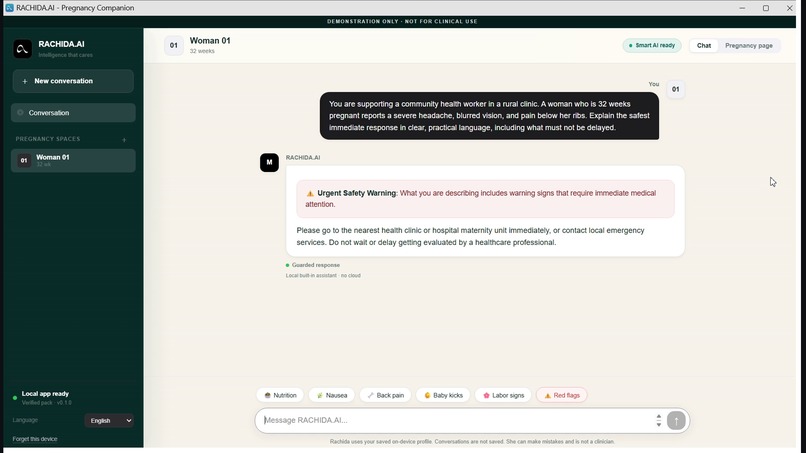Open the English language dropdown
Image resolution: width=806 pixels, height=453 pixels.
click(x=109, y=420)
